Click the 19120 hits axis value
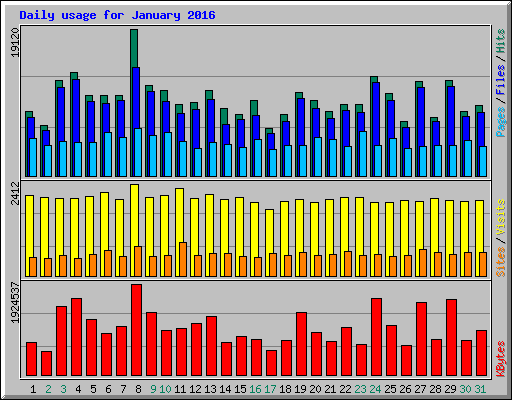Screen dimensions: 512x400 click(x=15, y=42)
